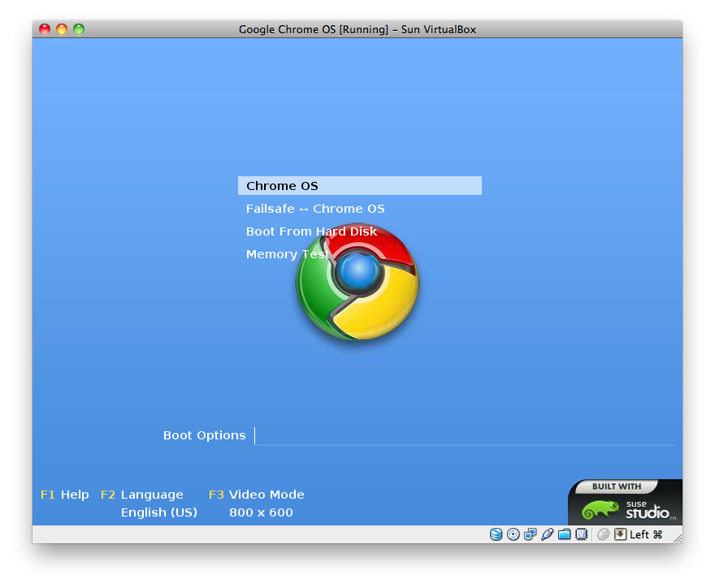Choose Failsafe -- Chrome OS boot entry
Screen dimensions: 715x588
[x=315, y=209]
